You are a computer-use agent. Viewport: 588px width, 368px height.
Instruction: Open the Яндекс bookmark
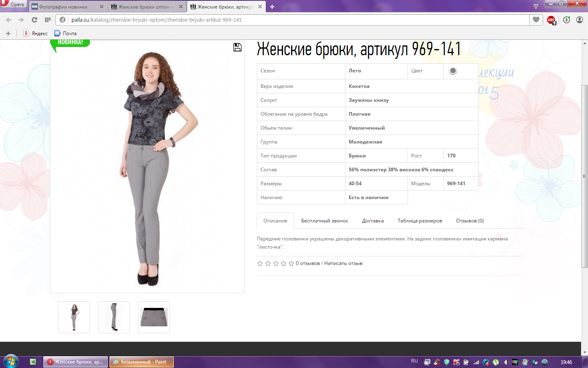pos(36,34)
